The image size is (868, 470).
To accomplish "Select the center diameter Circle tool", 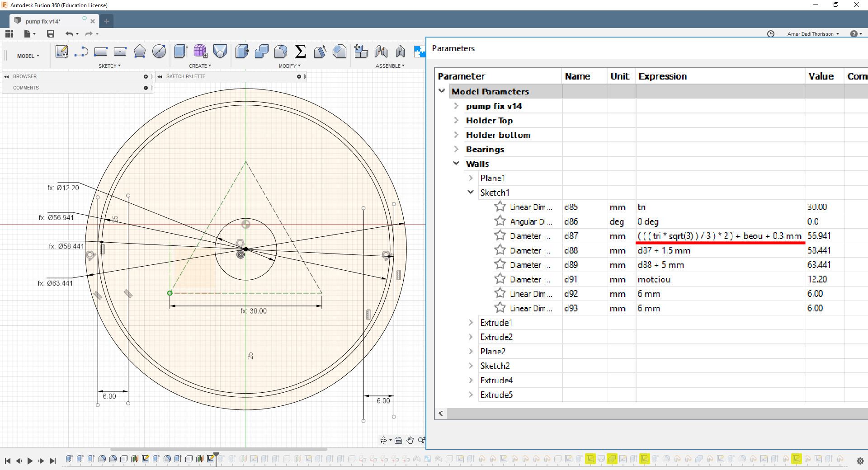I will [x=159, y=52].
